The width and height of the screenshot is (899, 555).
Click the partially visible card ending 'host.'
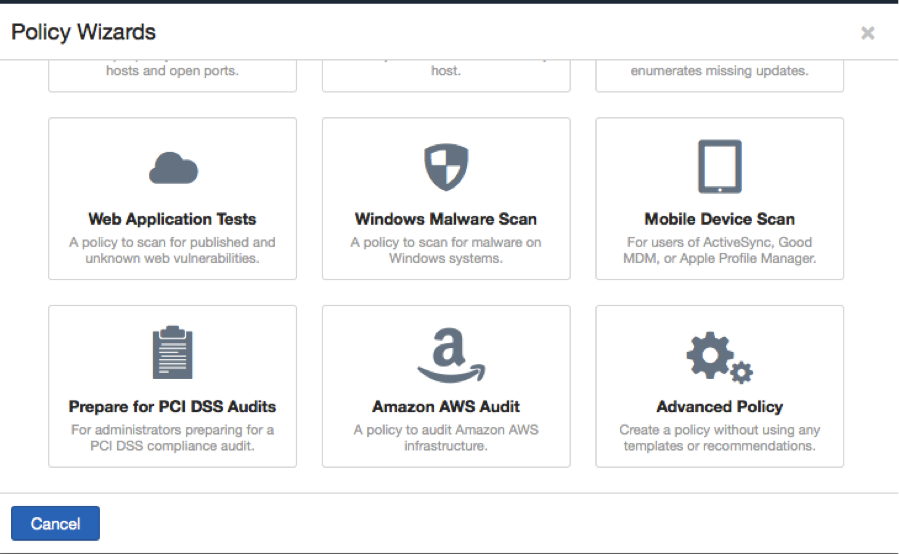click(446, 76)
